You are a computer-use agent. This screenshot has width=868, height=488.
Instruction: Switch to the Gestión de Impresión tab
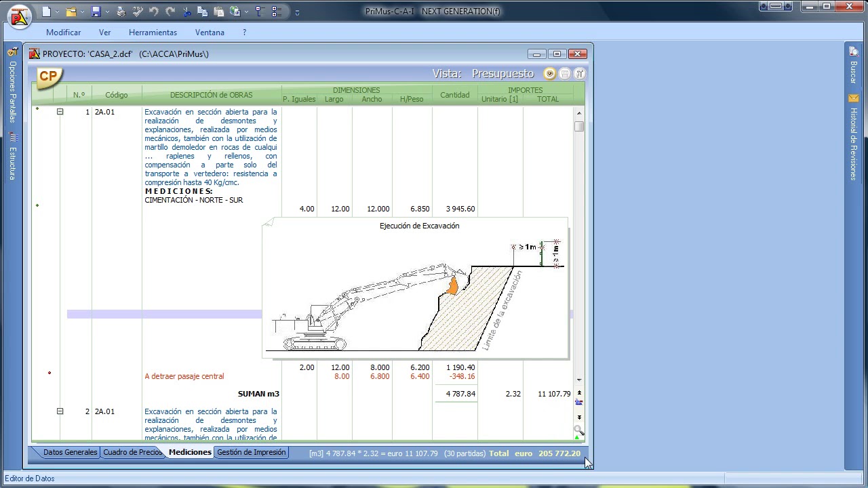point(251,452)
